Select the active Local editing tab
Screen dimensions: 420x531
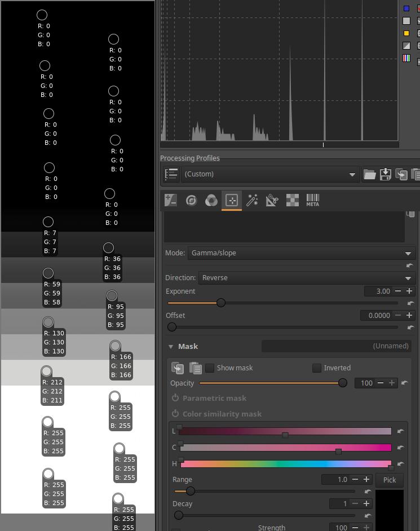[231, 200]
